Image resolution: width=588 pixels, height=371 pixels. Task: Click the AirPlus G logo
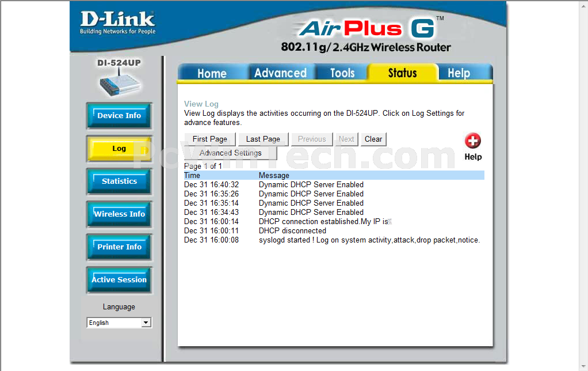click(367, 28)
